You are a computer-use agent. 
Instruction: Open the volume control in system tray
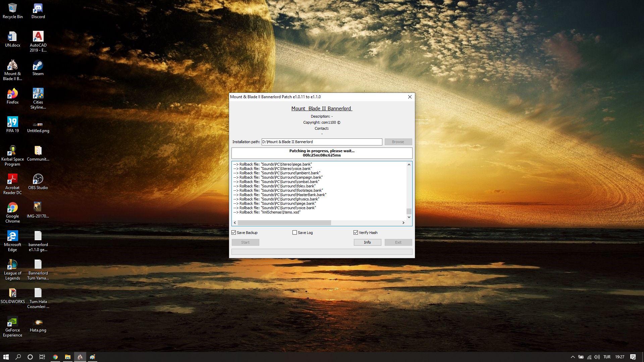pyautogui.click(x=597, y=357)
